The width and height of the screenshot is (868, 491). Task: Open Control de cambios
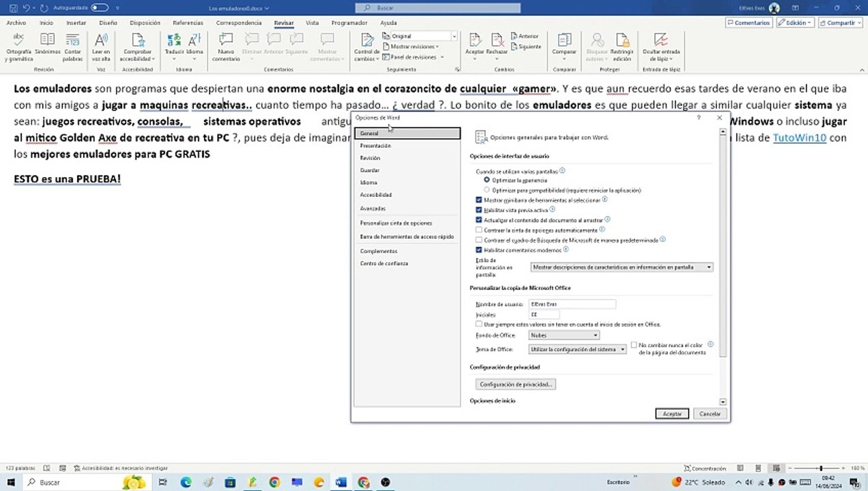click(x=366, y=46)
